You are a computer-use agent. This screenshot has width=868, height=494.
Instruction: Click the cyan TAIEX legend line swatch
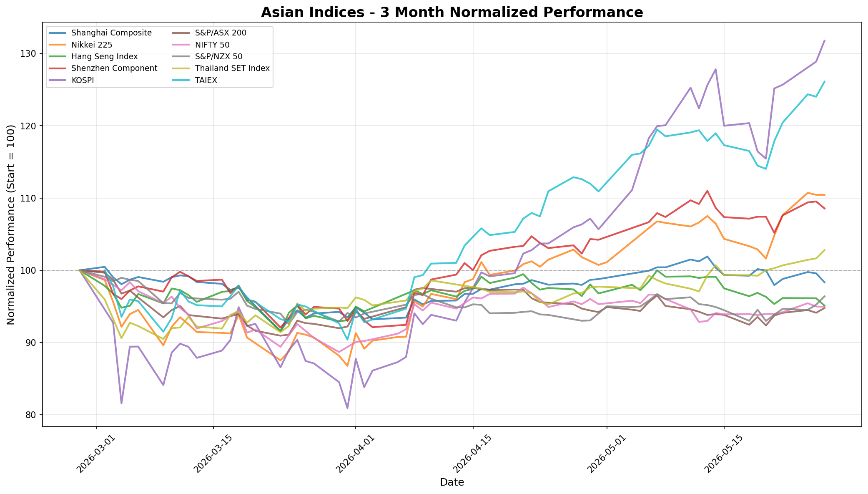point(180,81)
